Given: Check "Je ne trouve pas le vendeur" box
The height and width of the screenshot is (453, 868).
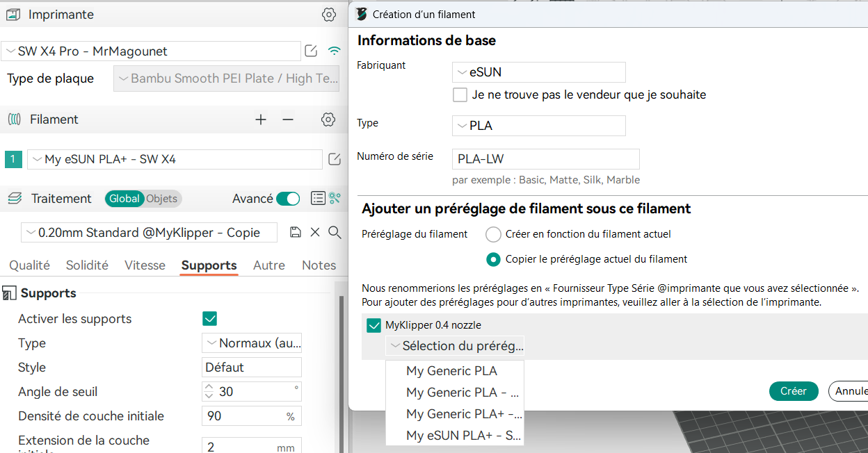Looking at the screenshot, I should point(460,94).
